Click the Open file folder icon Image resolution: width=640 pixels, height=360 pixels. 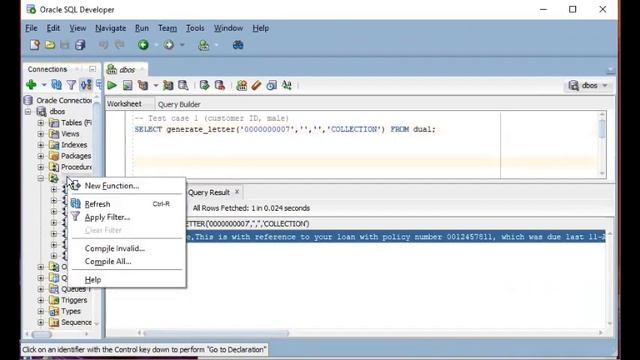point(50,45)
